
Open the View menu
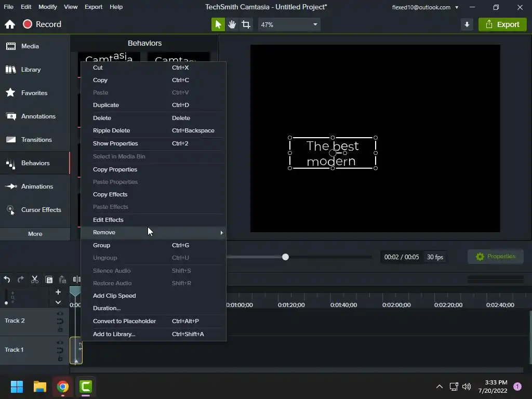click(71, 7)
